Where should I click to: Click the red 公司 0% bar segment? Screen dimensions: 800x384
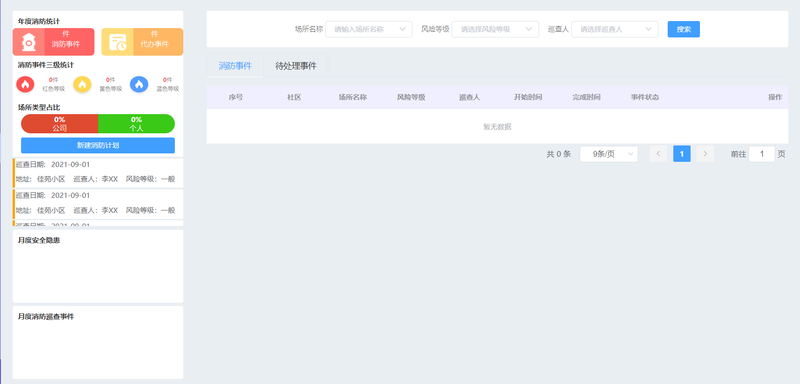tap(60, 124)
